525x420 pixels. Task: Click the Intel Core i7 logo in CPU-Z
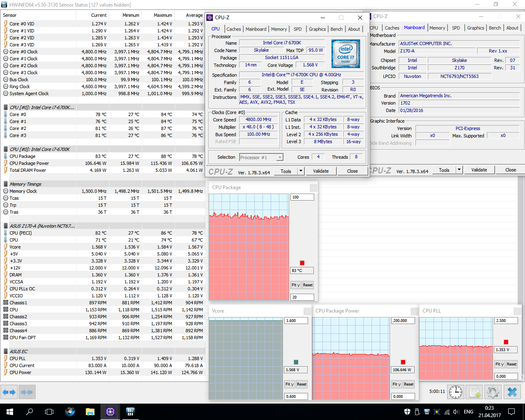coord(346,54)
